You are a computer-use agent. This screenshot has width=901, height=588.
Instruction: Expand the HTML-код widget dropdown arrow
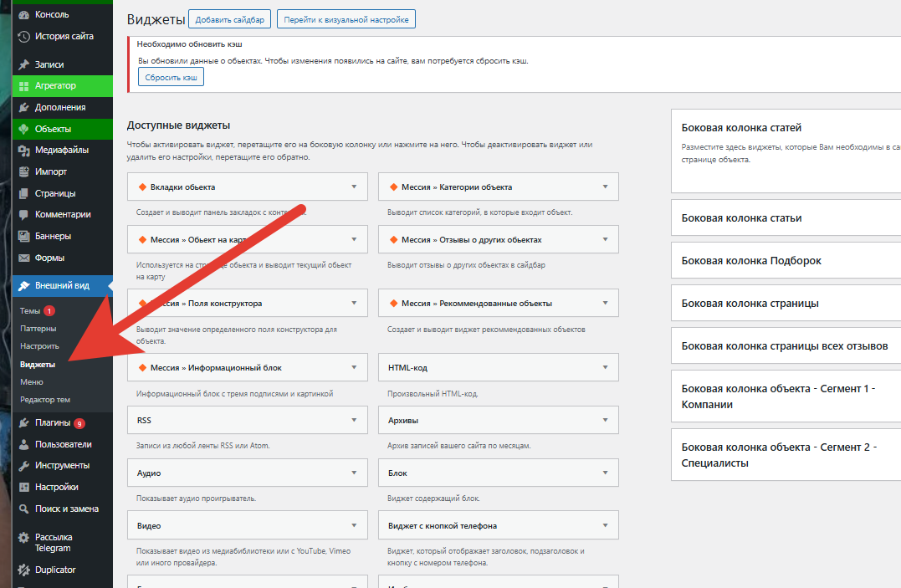point(605,367)
